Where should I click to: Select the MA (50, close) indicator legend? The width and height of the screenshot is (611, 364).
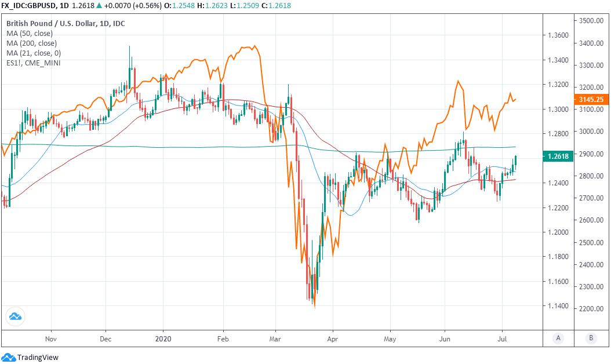coord(29,34)
